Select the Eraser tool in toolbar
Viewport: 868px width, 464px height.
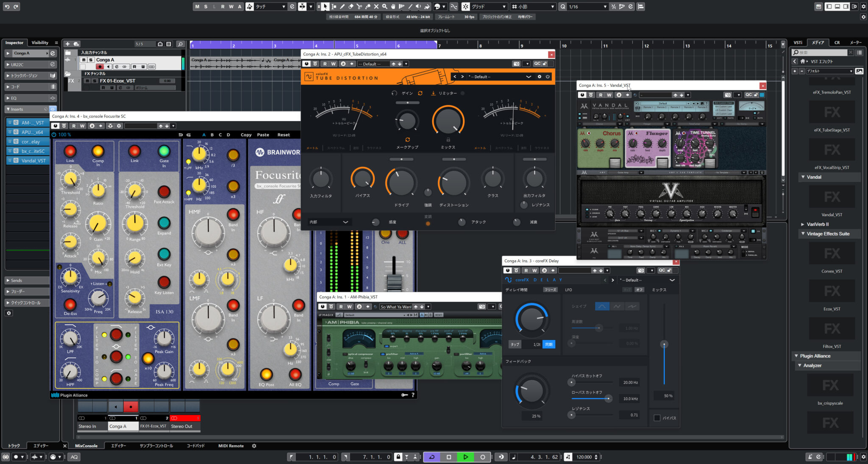click(351, 6)
